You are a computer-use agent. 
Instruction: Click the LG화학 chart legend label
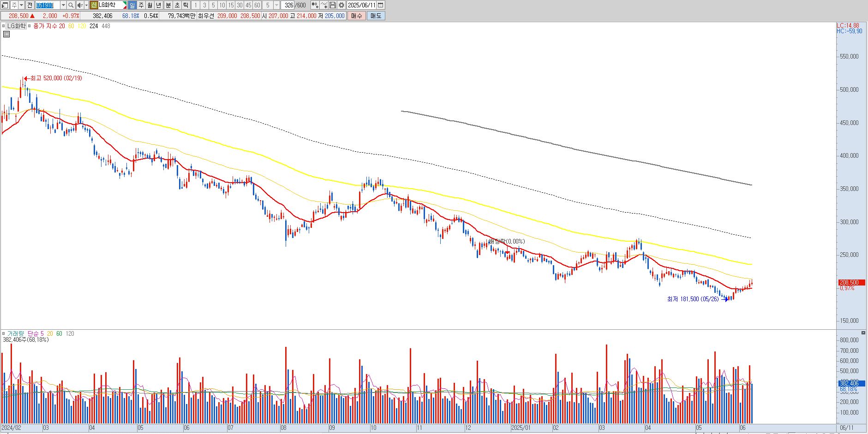coord(16,26)
